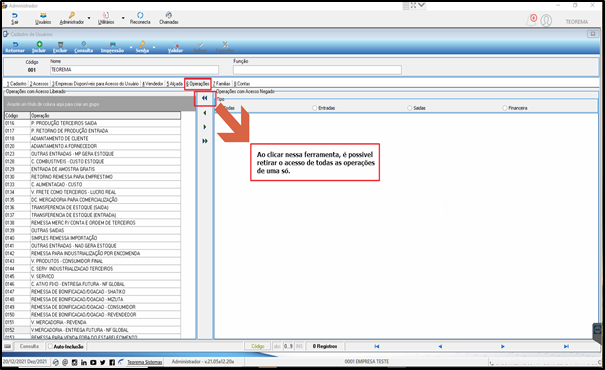The height and width of the screenshot is (370, 605).
Task: Click the Senha key icon
Action: 142,44
